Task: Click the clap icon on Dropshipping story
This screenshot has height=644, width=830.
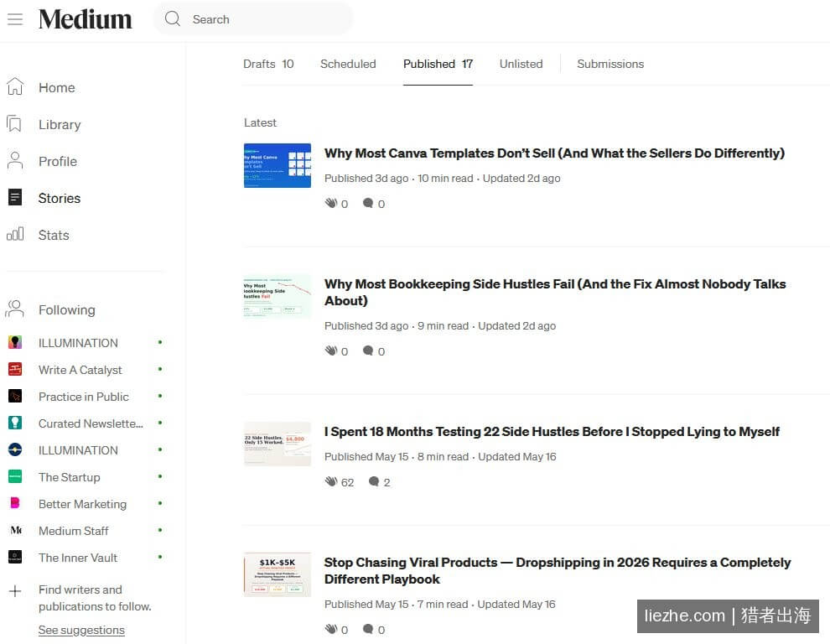Action: tap(331, 629)
